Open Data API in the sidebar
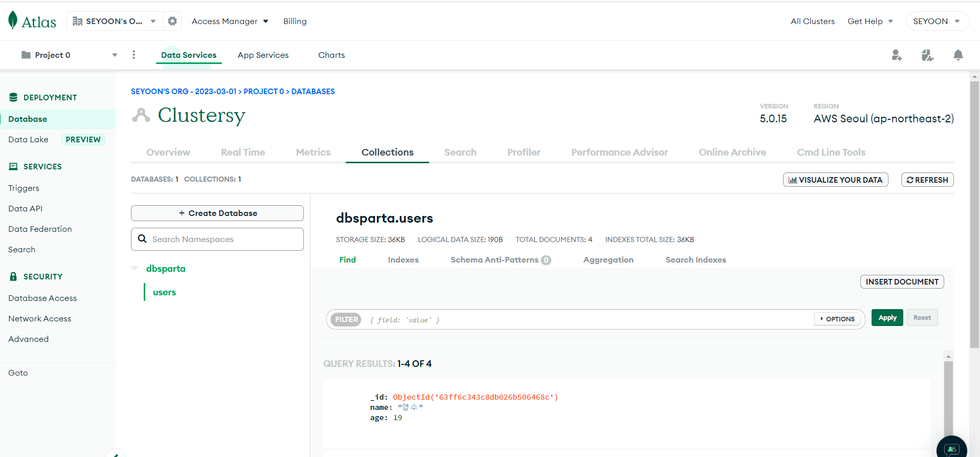Screen dimensions: 980x457 (x=25, y=208)
